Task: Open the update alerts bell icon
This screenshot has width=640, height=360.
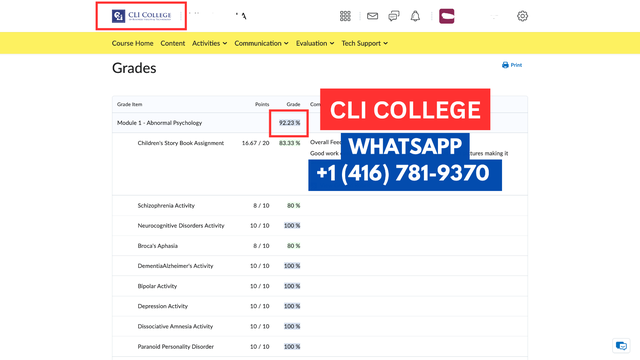Action: pyautogui.click(x=415, y=16)
